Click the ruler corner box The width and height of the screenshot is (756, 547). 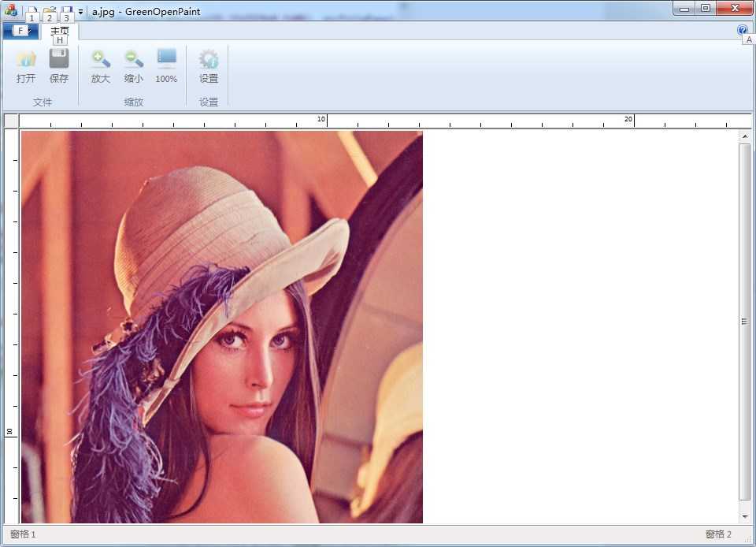click(12, 121)
